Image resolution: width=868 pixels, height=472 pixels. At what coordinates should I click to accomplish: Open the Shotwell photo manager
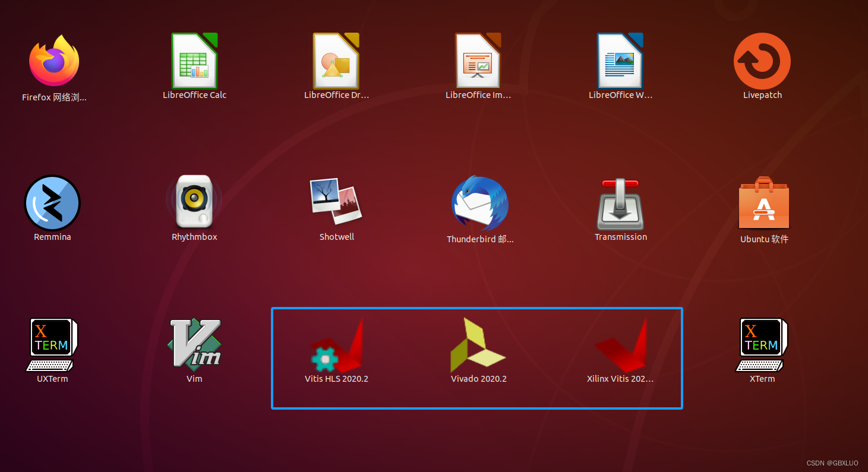tap(336, 202)
